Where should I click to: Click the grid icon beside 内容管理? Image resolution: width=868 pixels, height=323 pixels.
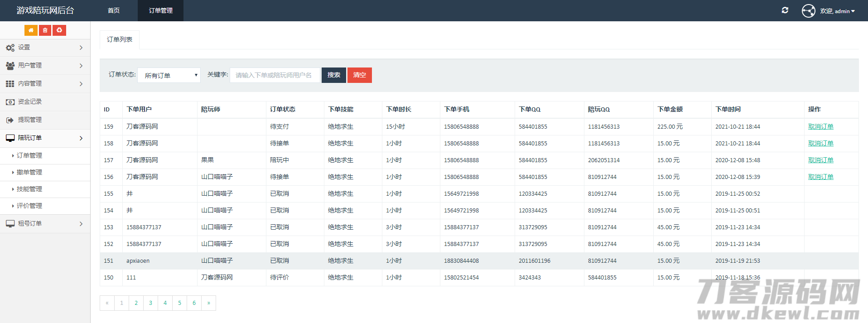(10, 84)
